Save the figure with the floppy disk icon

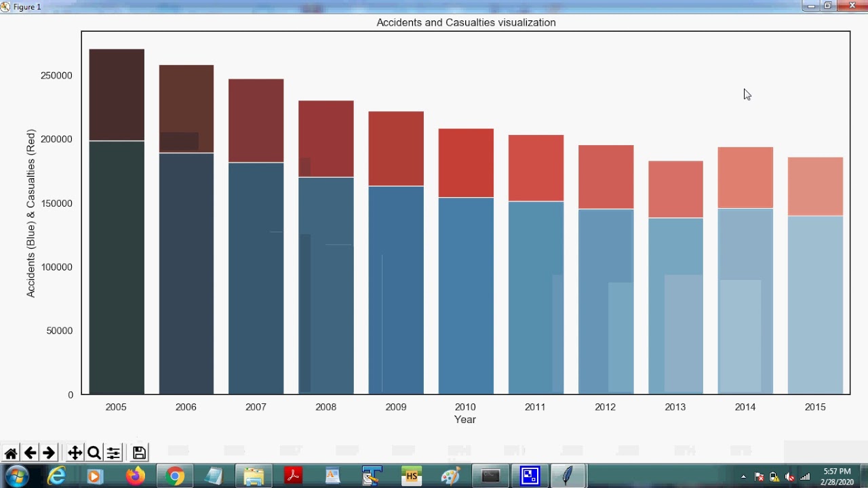[x=139, y=453]
